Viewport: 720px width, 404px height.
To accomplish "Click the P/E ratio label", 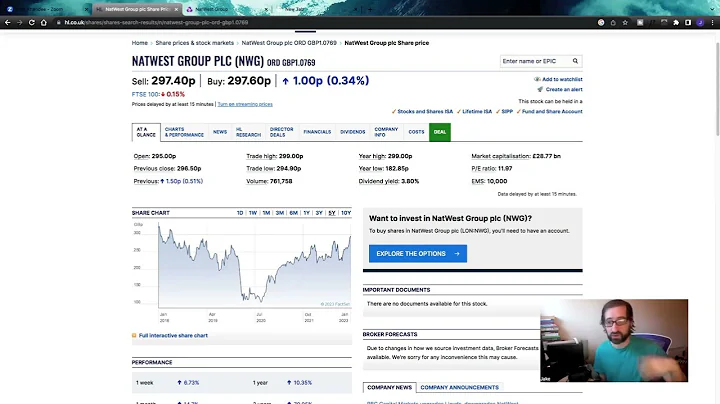I will (484, 168).
